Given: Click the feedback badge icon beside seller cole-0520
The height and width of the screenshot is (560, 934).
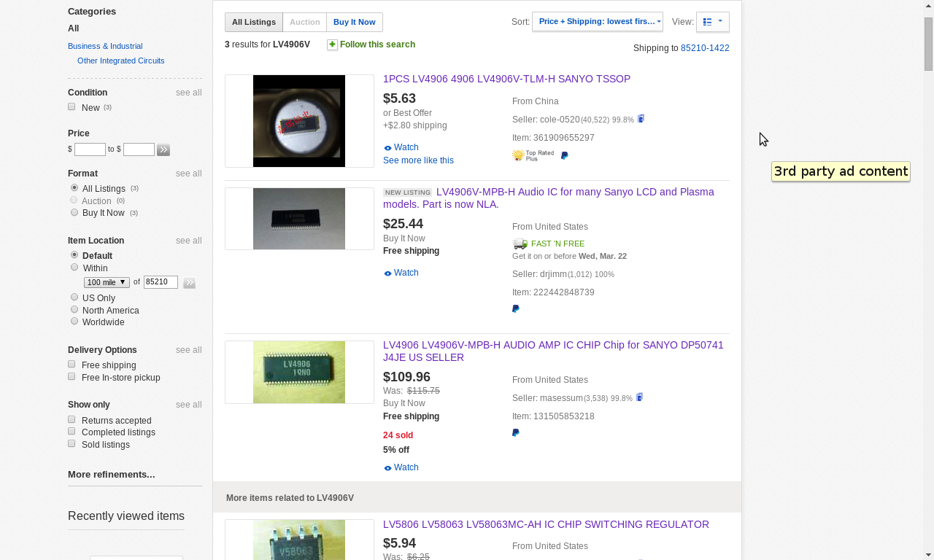Looking at the screenshot, I should click(x=641, y=119).
